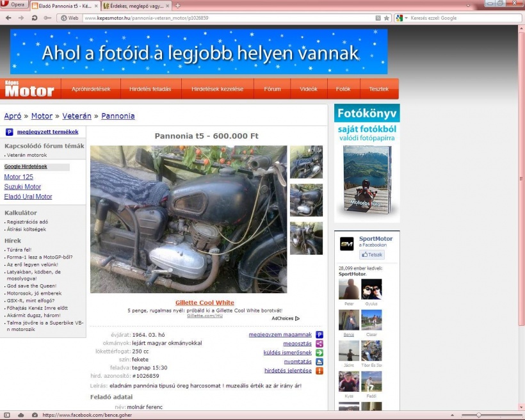Switch to the 'Érdekes, meglepő vagy...' browser tab
Viewport: 525px width, 420px height.
(x=133, y=5)
